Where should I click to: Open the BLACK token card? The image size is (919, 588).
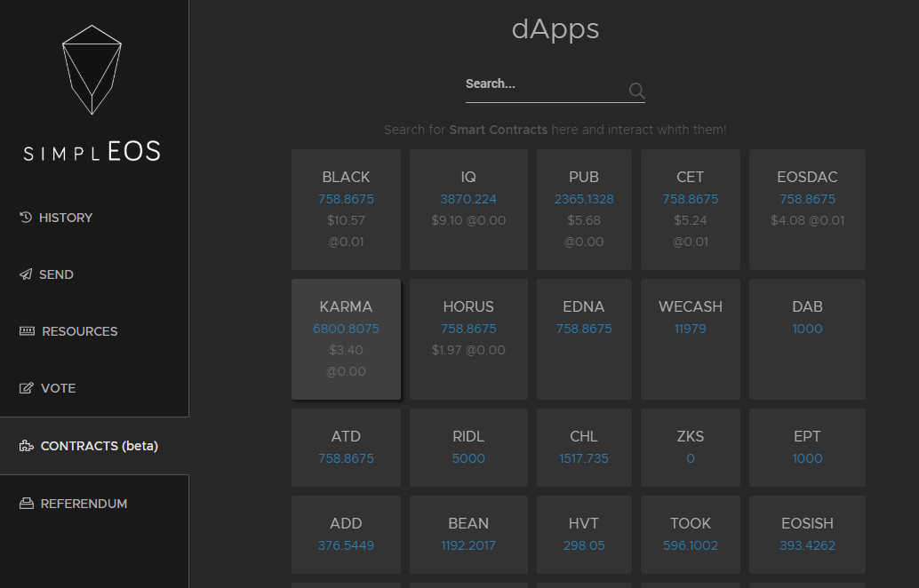(346, 209)
